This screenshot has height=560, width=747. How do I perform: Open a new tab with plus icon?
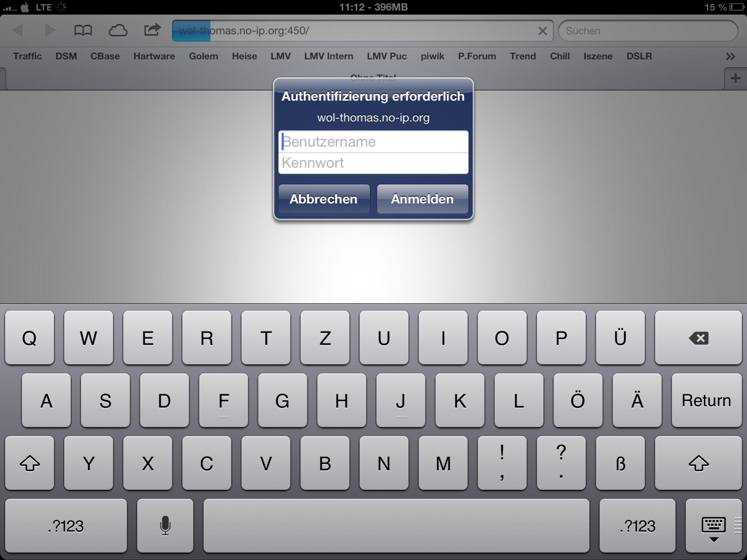click(735, 78)
